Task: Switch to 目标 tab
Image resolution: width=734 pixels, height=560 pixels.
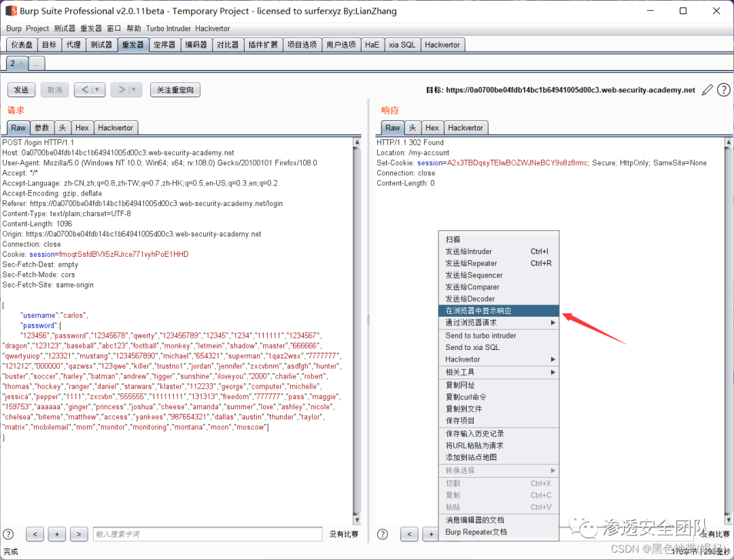Action: pos(49,45)
